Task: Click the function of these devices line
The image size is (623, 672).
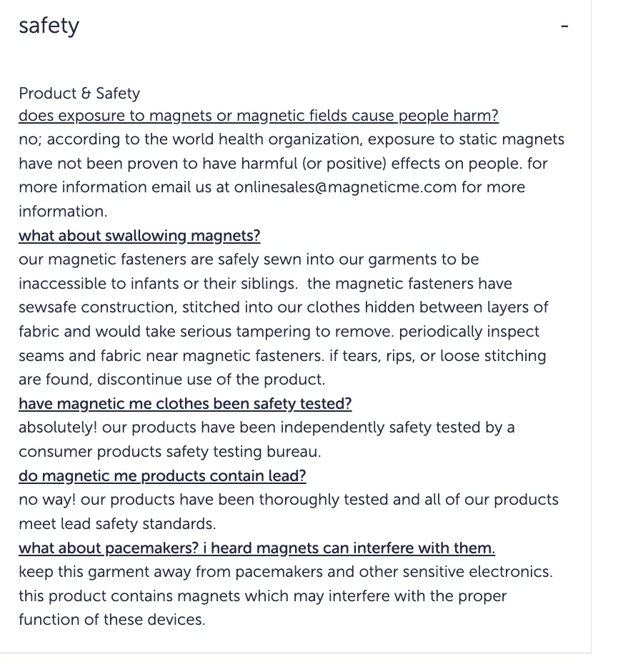Action: pos(111,620)
